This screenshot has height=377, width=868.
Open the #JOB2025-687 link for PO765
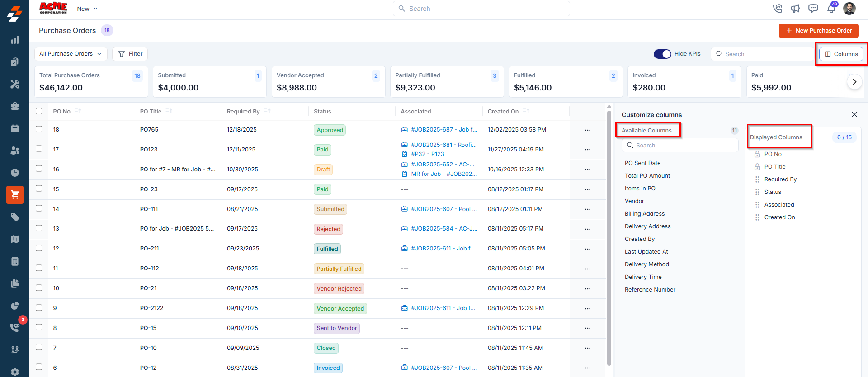(x=444, y=130)
